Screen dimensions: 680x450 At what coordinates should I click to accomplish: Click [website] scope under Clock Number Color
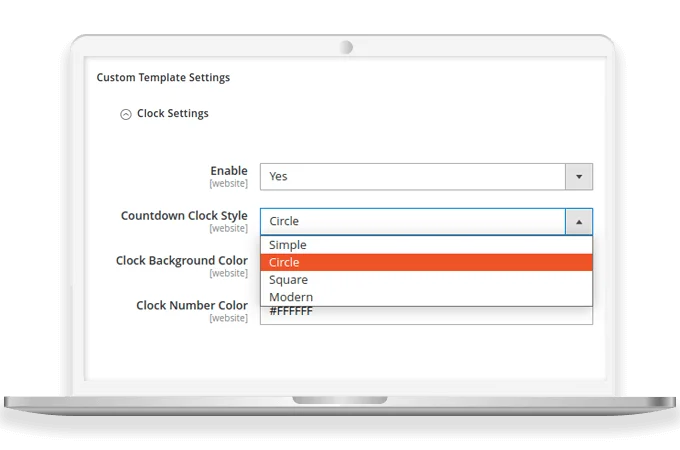click(228, 318)
